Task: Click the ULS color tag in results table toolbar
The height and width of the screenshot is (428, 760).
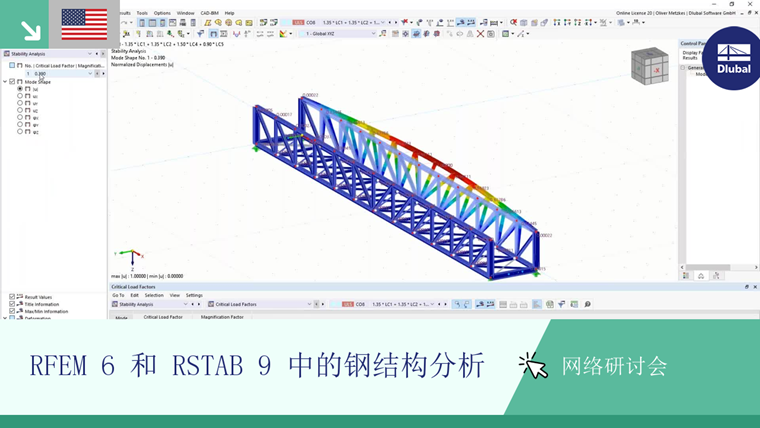Action: pyautogui.click(x=348, y=304)
